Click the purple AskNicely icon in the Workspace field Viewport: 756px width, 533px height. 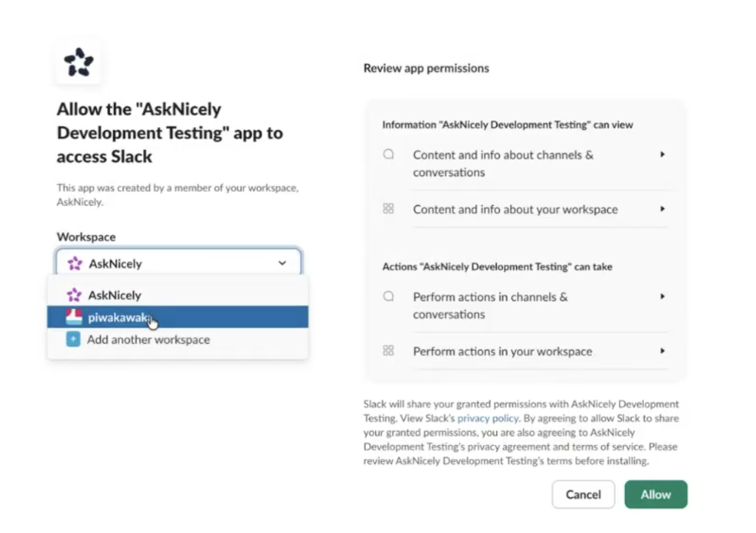pyautogui.click(x=75, y=263)
